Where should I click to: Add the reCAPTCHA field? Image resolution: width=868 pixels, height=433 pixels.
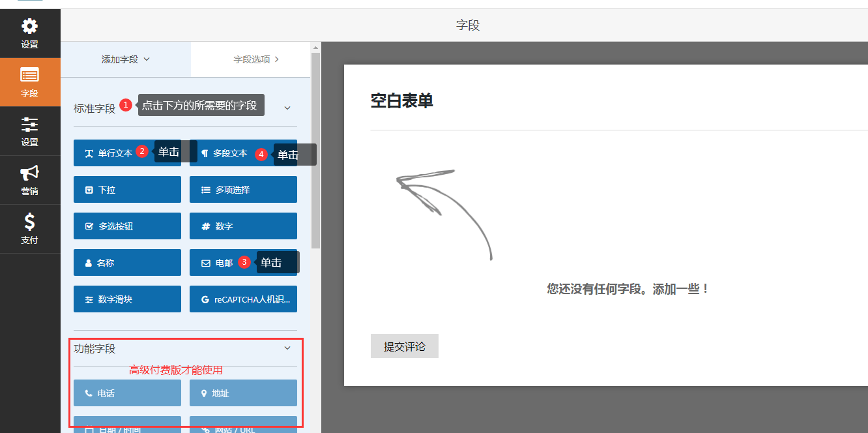coord(243,299)
